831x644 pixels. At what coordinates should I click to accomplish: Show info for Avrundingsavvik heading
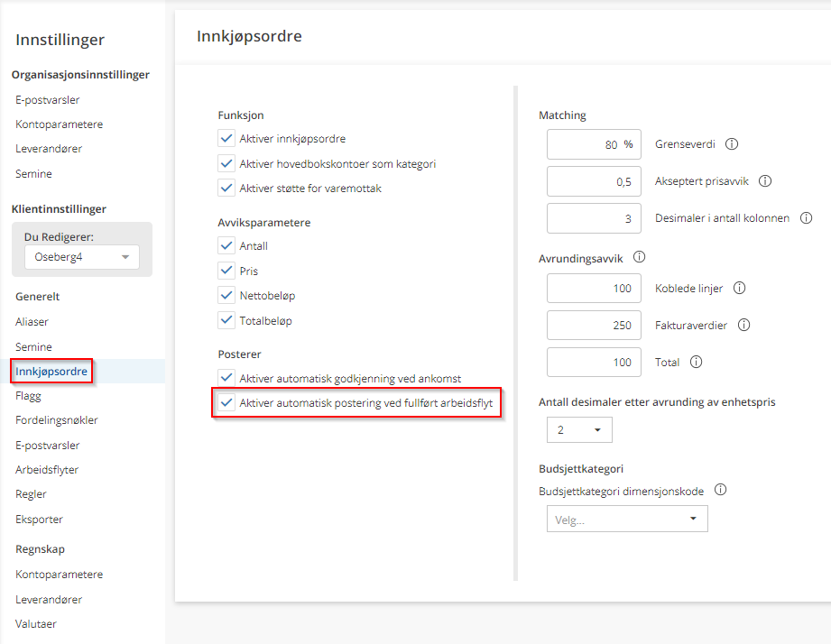coord(640,258)
